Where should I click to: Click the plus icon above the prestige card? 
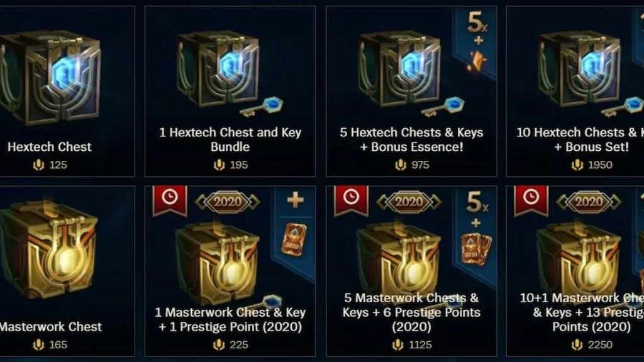click(x=296, y=200)
